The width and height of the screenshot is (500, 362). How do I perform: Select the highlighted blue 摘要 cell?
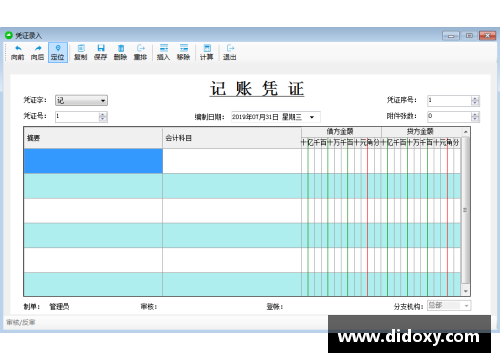pos(93,161)
